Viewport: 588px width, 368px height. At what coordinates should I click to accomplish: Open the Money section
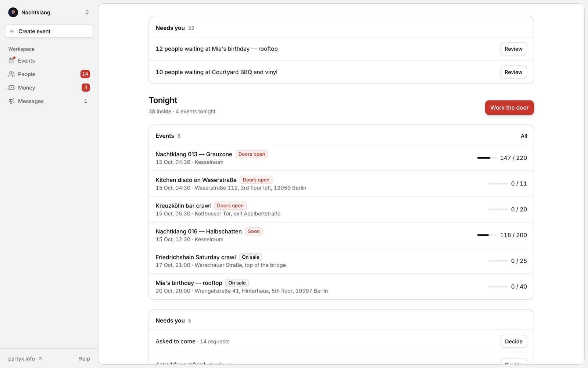tap(49, 88)
